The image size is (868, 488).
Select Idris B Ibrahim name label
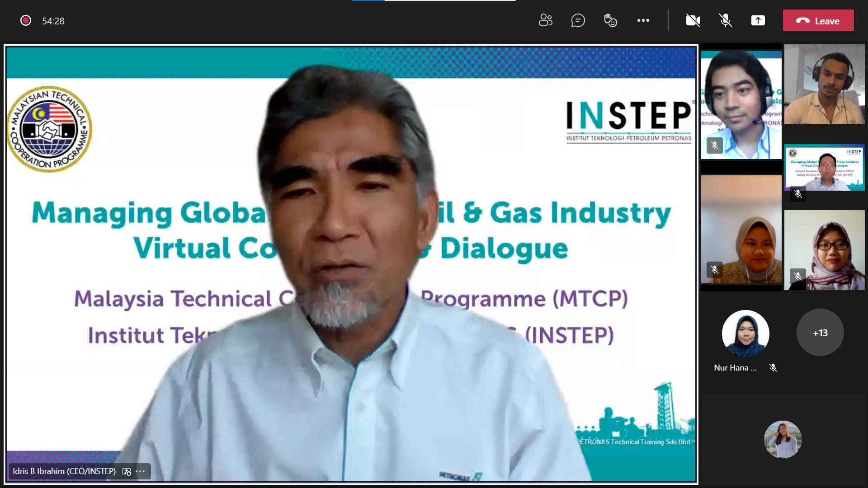(x=64, y=471)
